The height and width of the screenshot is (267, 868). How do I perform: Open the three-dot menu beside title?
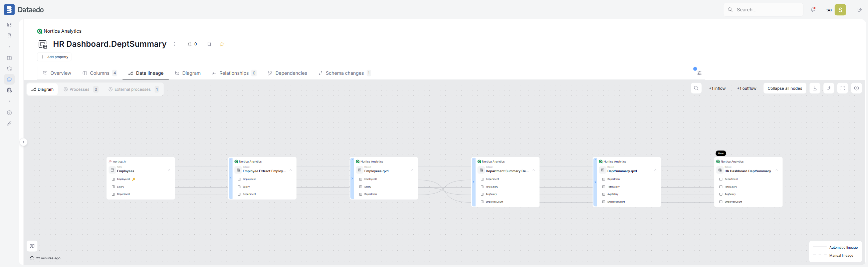(175, 44)
